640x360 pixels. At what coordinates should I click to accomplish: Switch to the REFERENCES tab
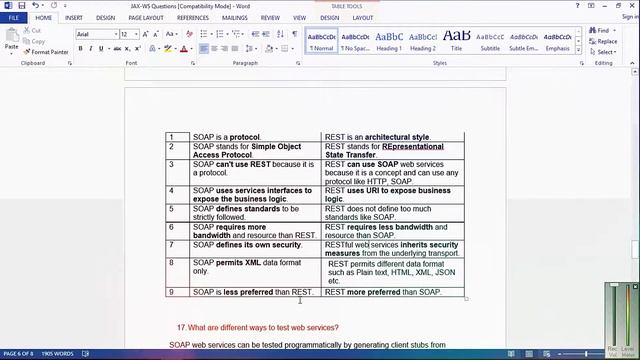193,18
